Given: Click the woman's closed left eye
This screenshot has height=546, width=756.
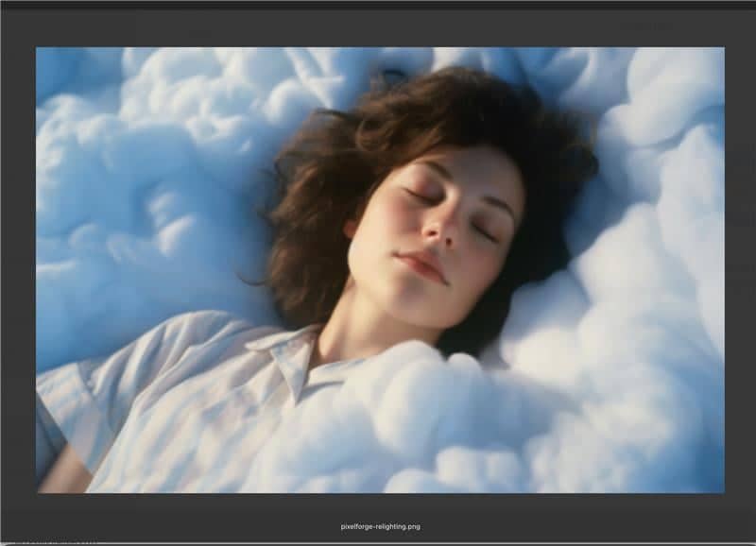Looking at the screenshot, I should click(x=483, y=231).
